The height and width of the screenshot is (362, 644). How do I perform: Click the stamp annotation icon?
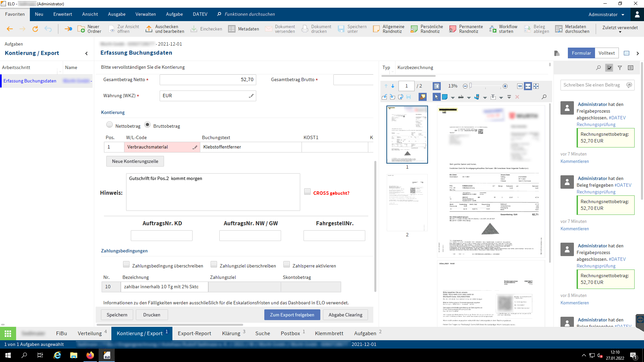tap(423, 97)
